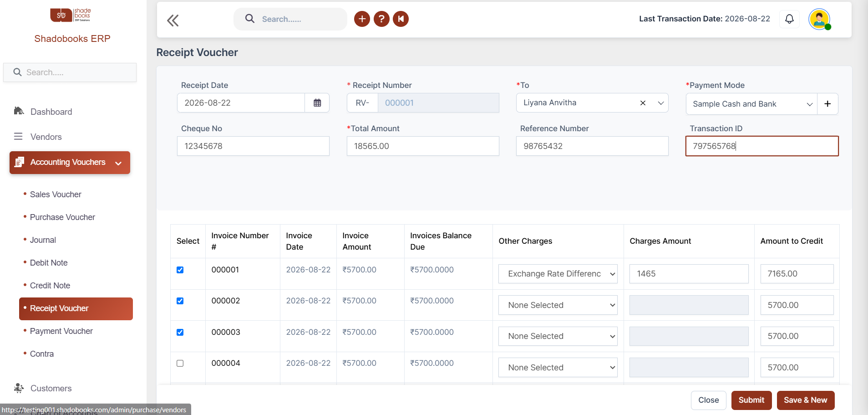Open Customers menu item
The height and width of the screenshot is (415, 868).
click(51, 389)
